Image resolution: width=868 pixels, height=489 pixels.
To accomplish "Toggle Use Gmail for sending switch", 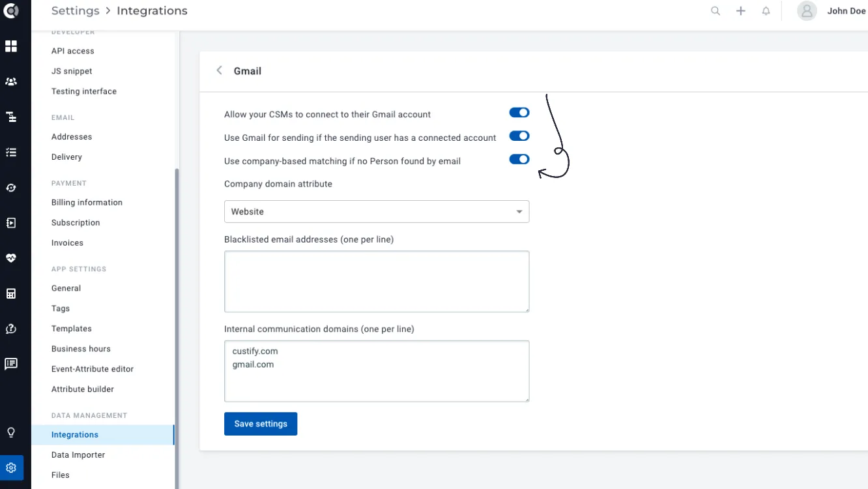I will click(519, 136).
